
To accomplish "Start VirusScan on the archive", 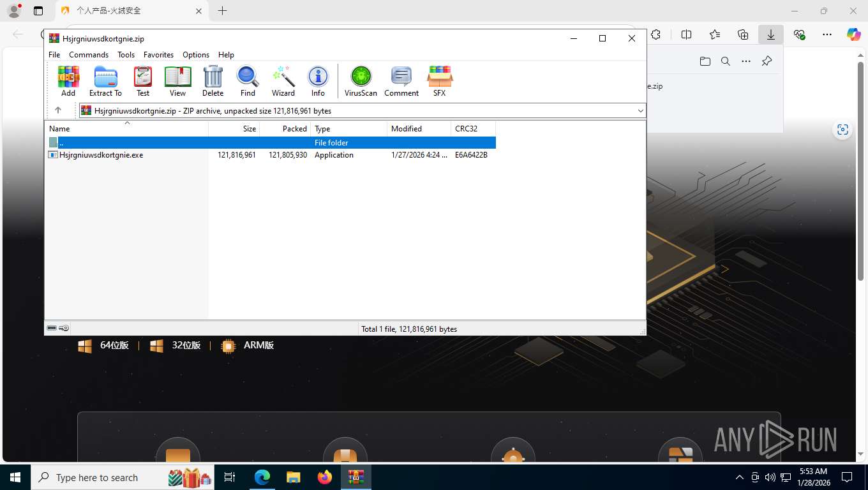I will (x=361, y=81).
